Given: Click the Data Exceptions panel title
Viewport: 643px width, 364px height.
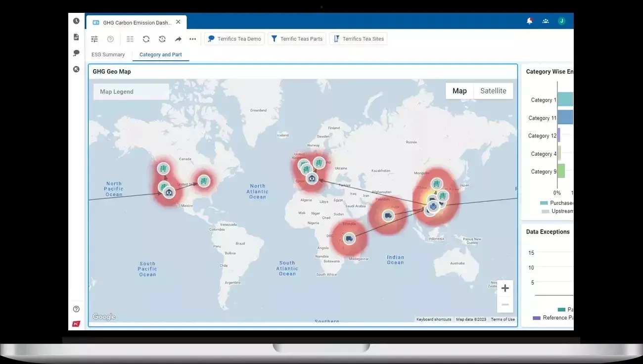Looking at the screenshot, I should tap(548, 232).
